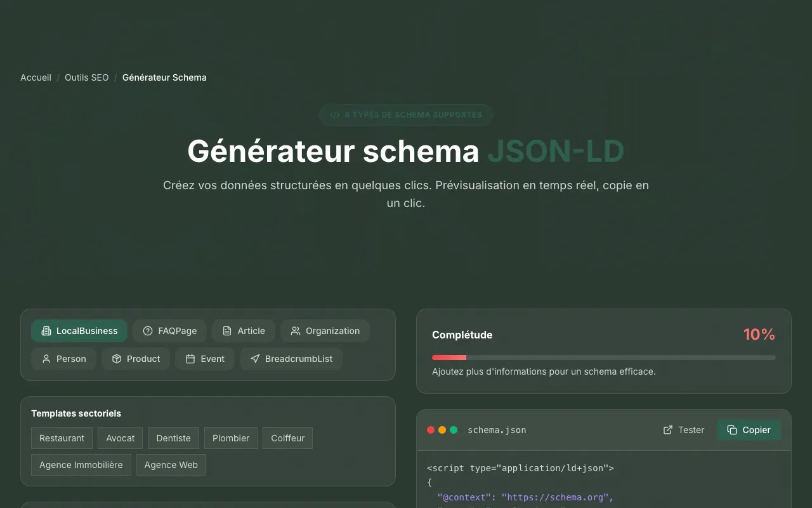Select the Person schema type
812x508 pixels.
click(x=63, y=359)
